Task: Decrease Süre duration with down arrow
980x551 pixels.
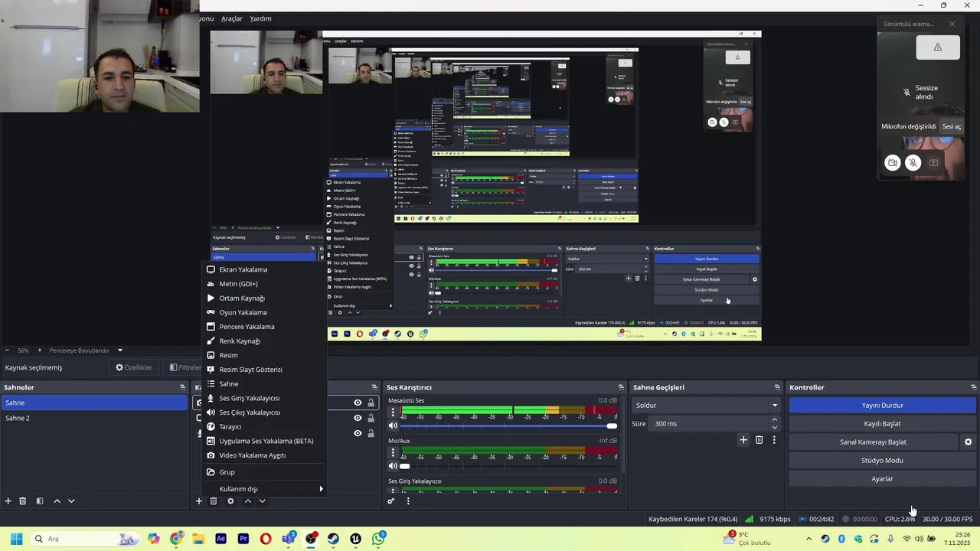Action: [x=775, y=428]
